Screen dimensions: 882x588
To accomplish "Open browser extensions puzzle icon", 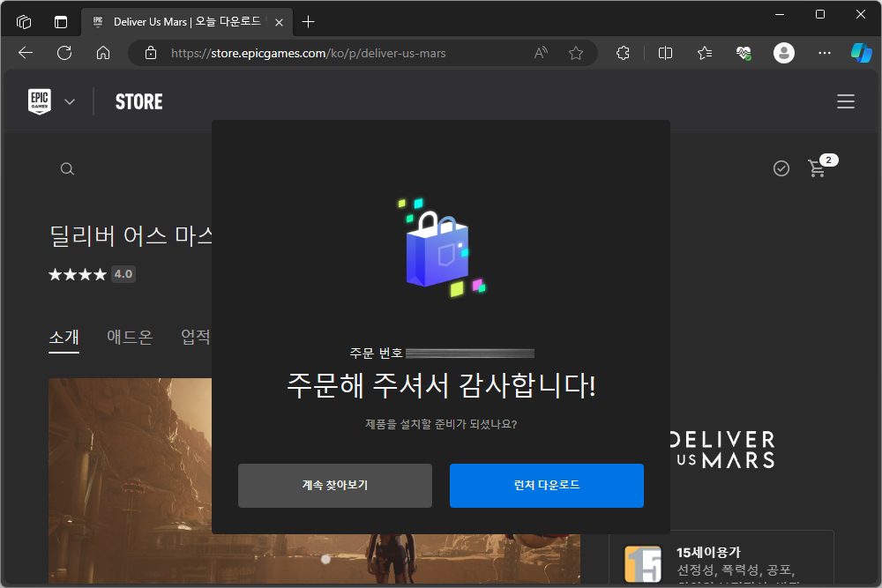I will click(623, 53).
